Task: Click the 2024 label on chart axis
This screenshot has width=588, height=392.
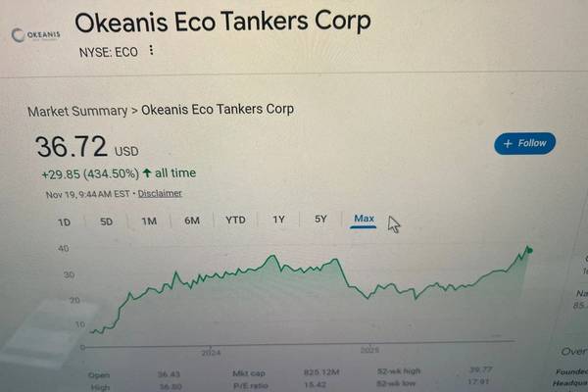Action: (211, 351)
